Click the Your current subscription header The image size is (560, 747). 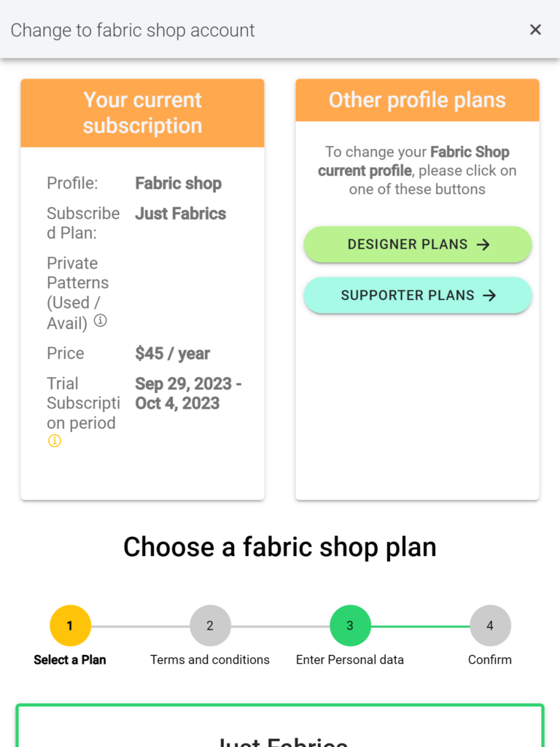click(x=142, y=113)
